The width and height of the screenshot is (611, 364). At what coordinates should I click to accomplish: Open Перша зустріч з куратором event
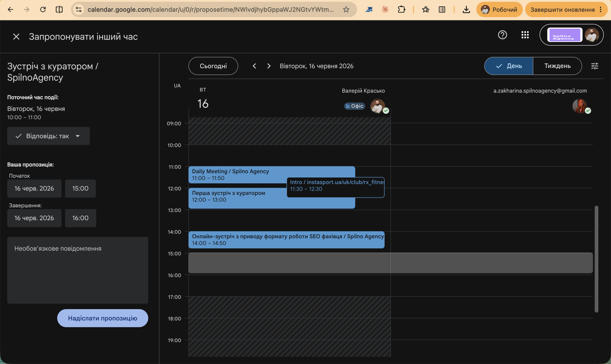(x=237, y=198)
